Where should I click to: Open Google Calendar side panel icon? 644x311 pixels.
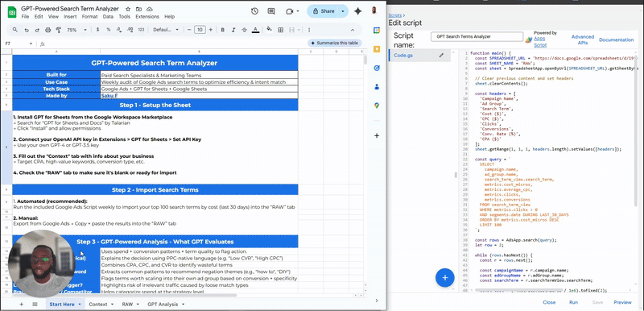point(377,30)
